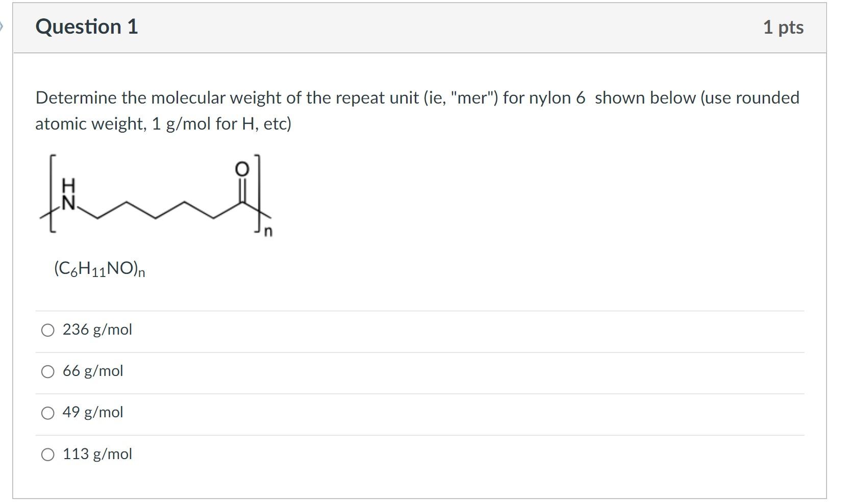Image resolution: width=855 pixels, height=504 pixels.
Task: Click the subscript n beside the bracket
Action: click(269, 232)
